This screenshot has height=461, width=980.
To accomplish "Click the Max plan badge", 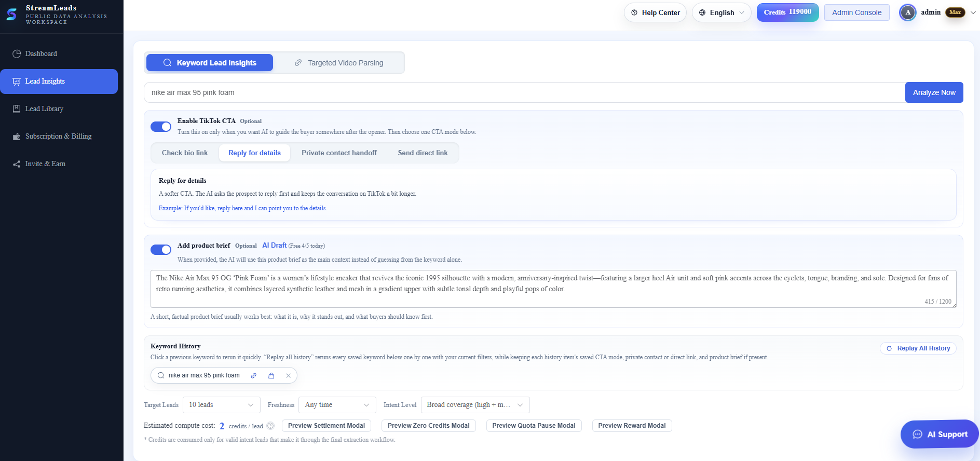I will tap(955, 12).
